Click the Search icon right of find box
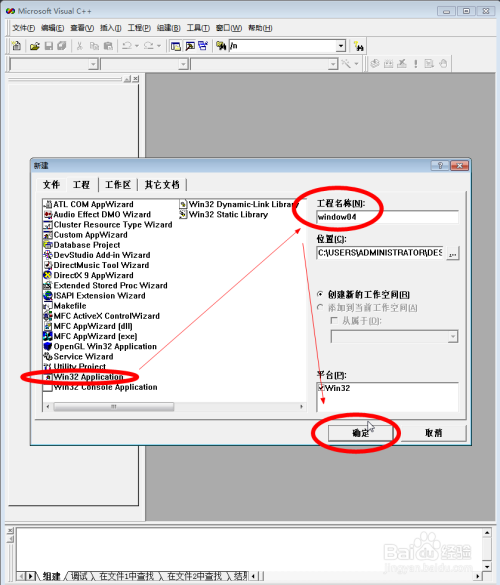The image size is (500, 585). (x=359, y=46)
